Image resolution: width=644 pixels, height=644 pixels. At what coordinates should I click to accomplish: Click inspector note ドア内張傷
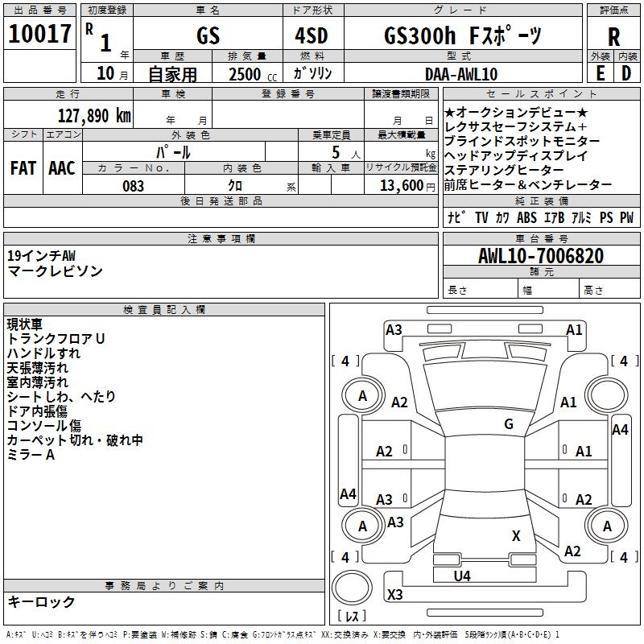pos(37,411)
